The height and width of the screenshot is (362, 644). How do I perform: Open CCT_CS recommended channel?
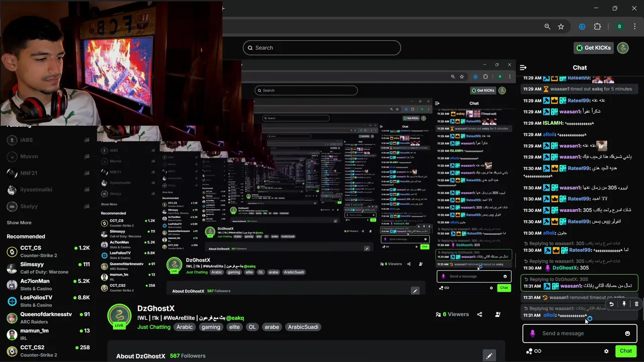(48, 251)
